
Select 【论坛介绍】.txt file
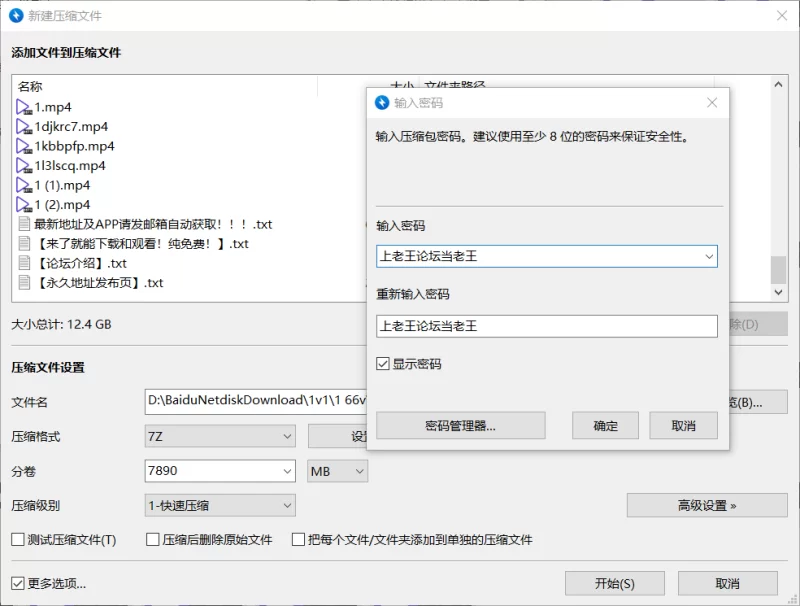point(81,263)
